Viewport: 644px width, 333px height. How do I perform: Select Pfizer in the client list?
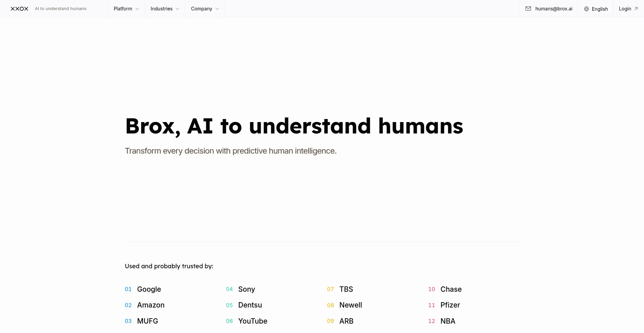pos(450,305)
